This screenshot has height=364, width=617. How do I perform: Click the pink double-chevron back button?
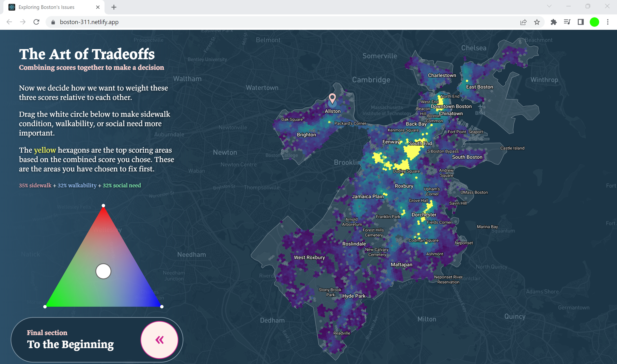tap(159, 340)
